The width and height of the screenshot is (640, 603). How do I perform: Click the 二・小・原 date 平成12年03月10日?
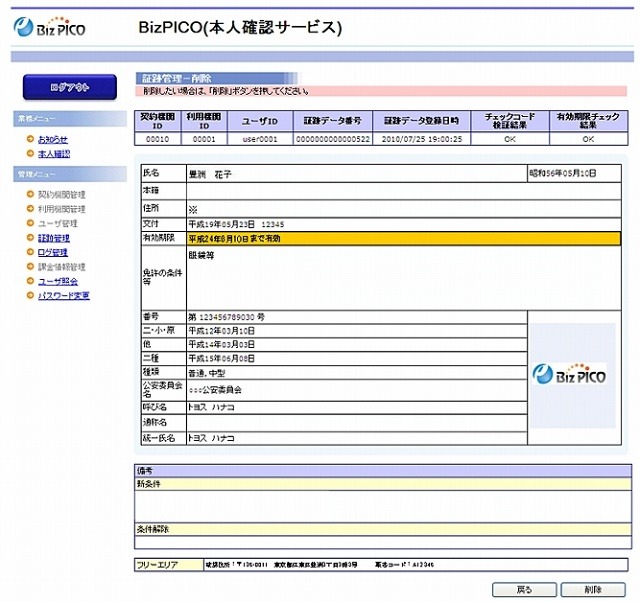tap(222, 331)
